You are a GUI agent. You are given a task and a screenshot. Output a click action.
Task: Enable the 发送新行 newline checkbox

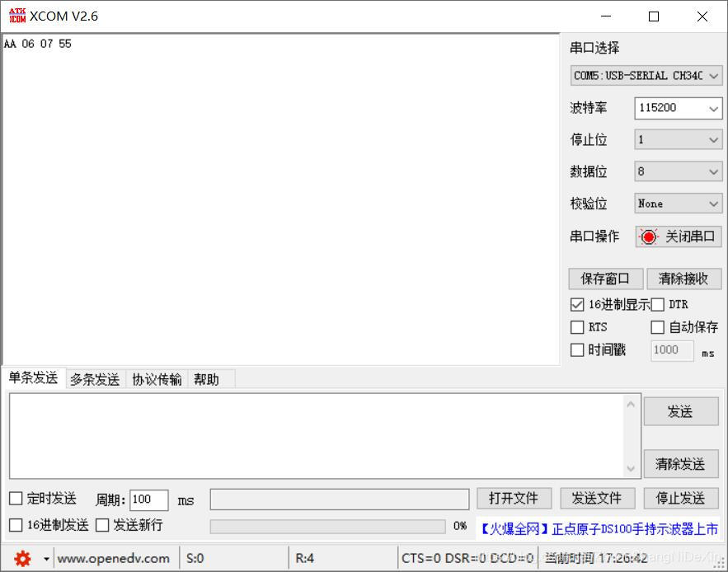tap(102, 525)
